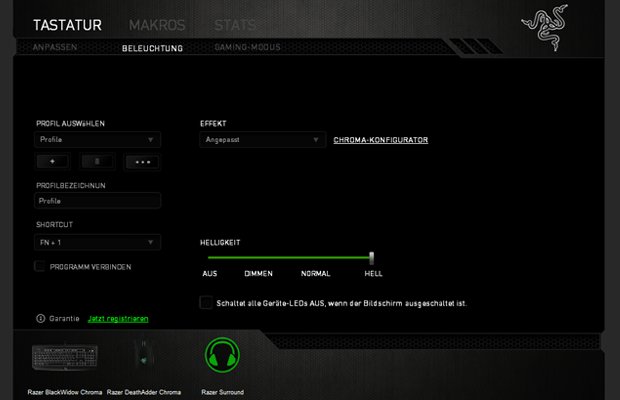The image size is (620, 400).
Task: Select the Razer Surround headphones icon
Action: pos(222,355)
